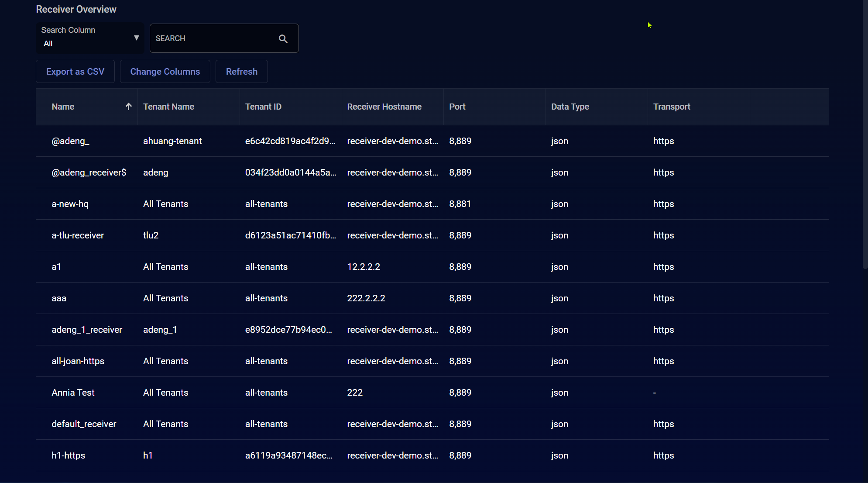Open the Search Column dropdown
This screenshot has height=483, width=868.
pyautogui.click(x=89, y=38)
